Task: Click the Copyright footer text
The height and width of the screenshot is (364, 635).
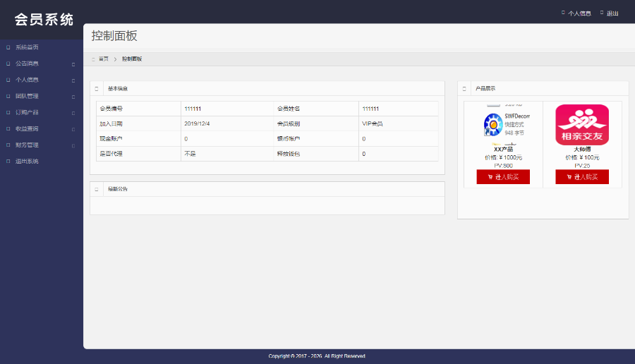Action: [x=317, y=356]
